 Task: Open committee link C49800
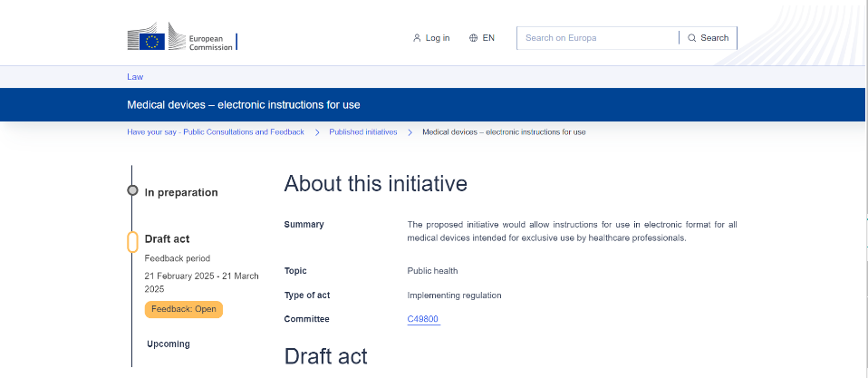[x=423, y=319]
